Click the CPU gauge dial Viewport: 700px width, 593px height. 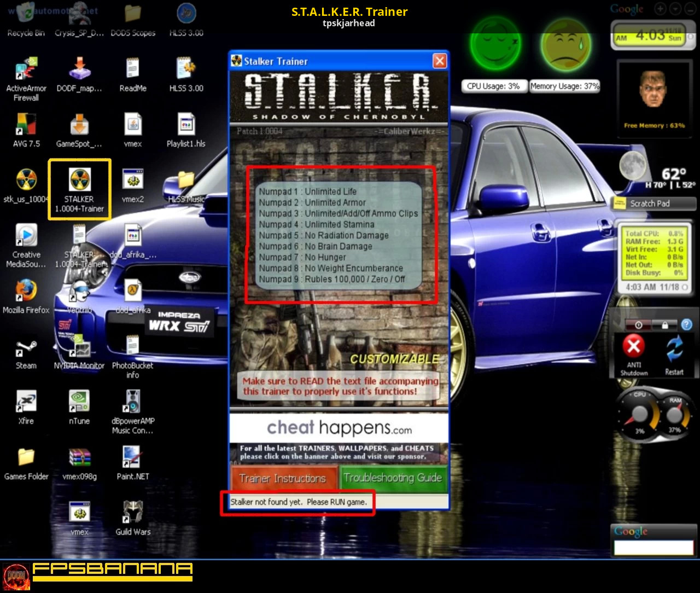coord(638,414)
